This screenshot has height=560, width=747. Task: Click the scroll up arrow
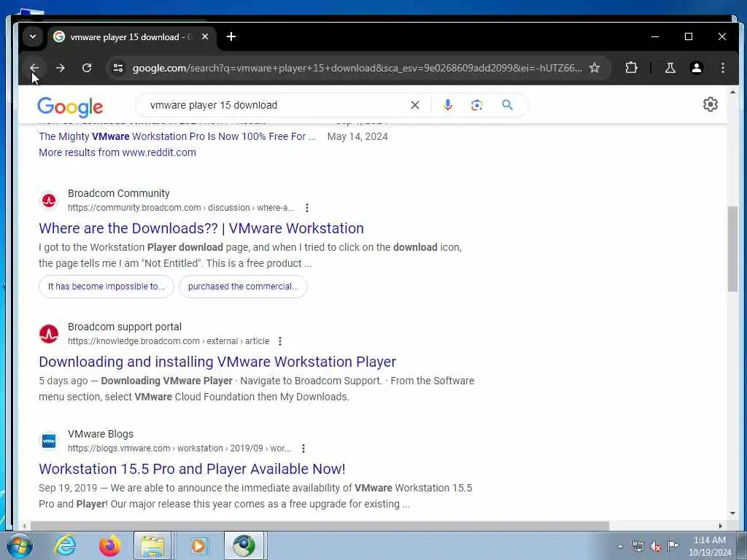click(x=732, y=91)
